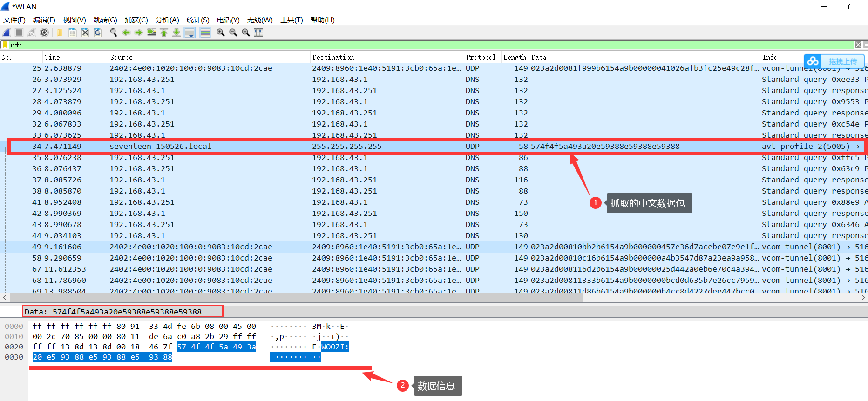
Task: Sort by the Destination column header
Action: click(387, 57)
